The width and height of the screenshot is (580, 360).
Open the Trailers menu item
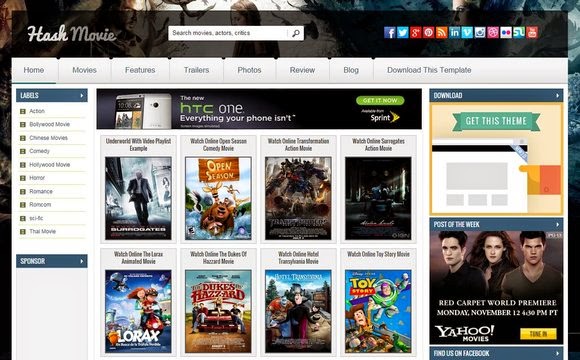tap(196, 70)
